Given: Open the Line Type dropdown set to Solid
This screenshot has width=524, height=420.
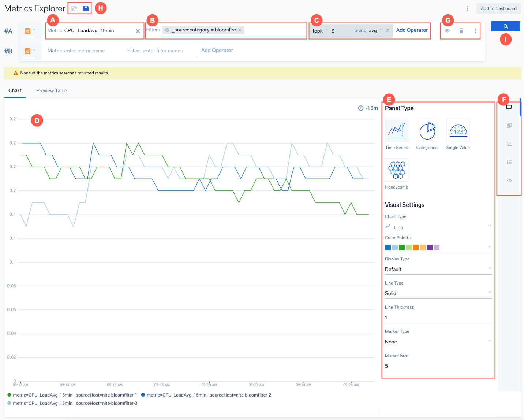Looking at the screenshot, I should (x=438, y=293).
